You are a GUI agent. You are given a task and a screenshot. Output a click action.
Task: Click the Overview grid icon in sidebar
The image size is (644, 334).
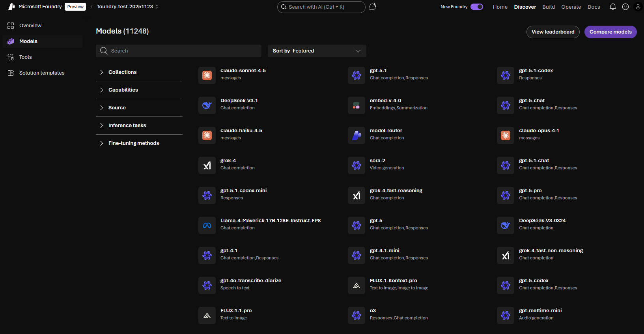click(11, 26)
